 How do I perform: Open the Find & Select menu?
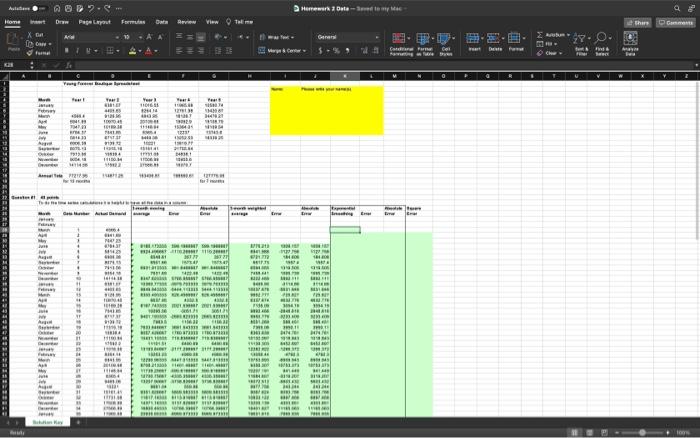pos(602,44)
